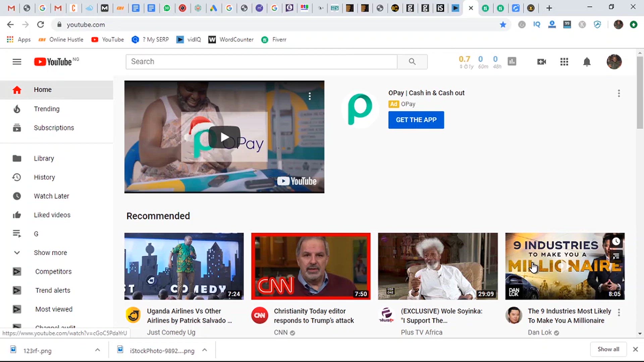The width and height of the screenshot is (644, 362).
Task: Open Wole Soyinka video thumbnail
Action: tap(438, 266)
